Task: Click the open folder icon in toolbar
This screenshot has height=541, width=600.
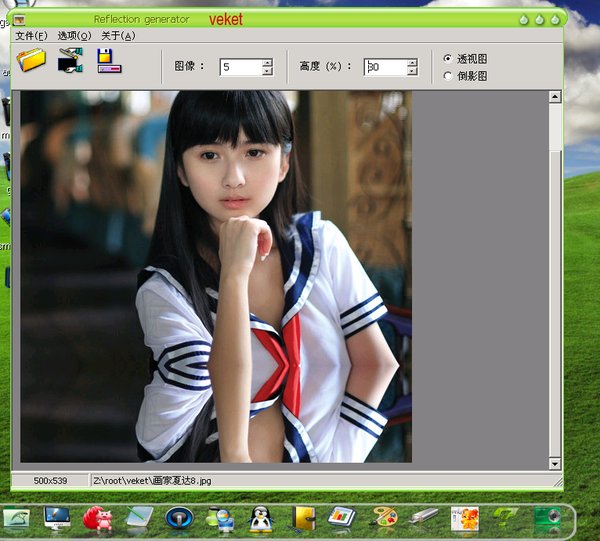Action: [x=32, y=61]
